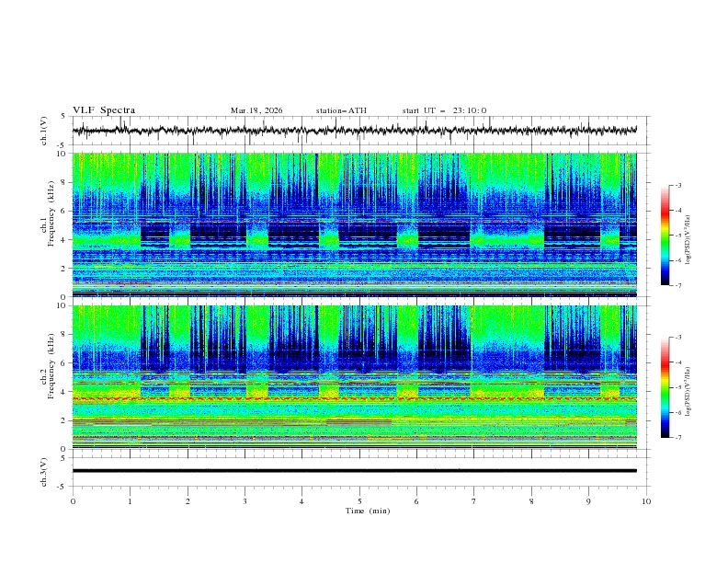Click the 'VLF Spectra' plot title

click(x=104, y=110)
